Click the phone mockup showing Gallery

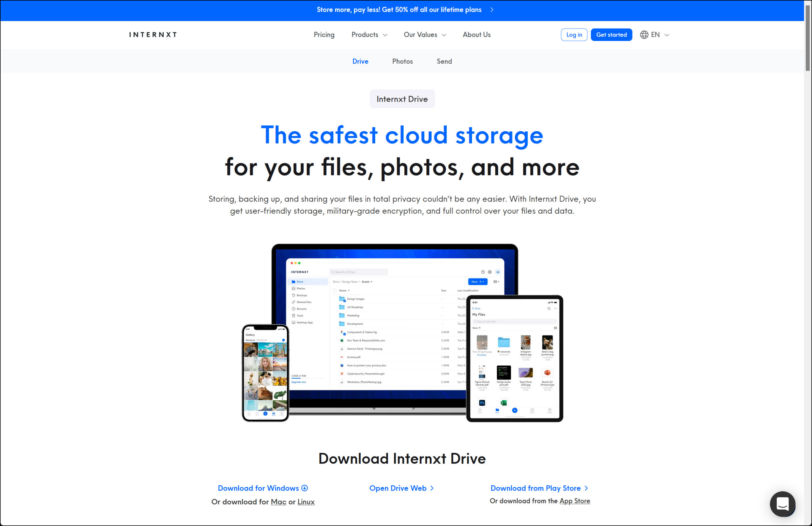pyautogui.click(x=265, y=373)
